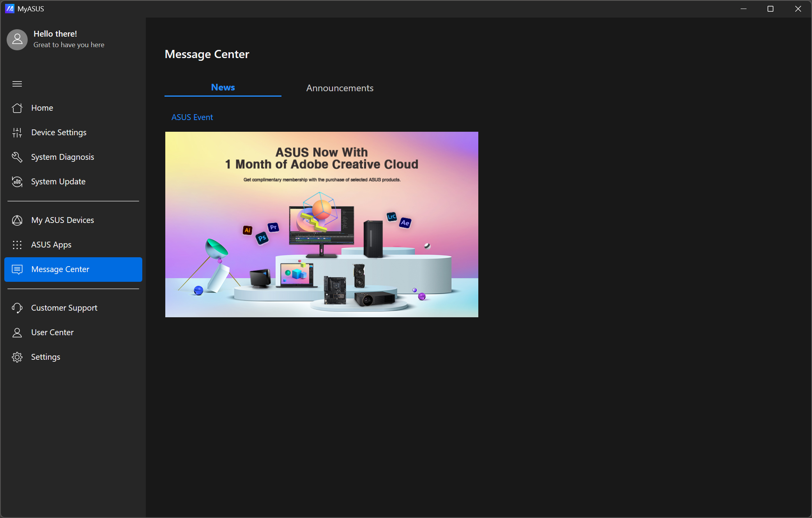Click the User Center person icon
The width and height of the screenshot is (812, 518).
[x=17, y=332]
